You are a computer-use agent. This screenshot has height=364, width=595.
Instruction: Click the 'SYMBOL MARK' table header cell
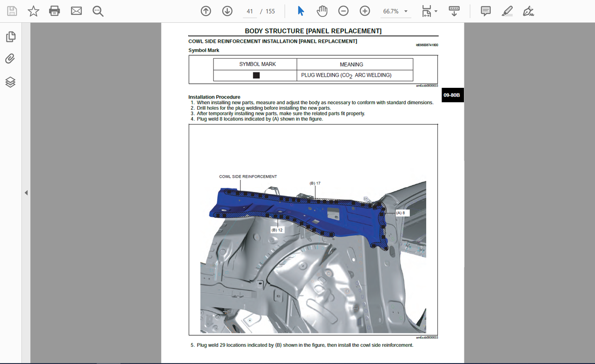tap(255, 64)
